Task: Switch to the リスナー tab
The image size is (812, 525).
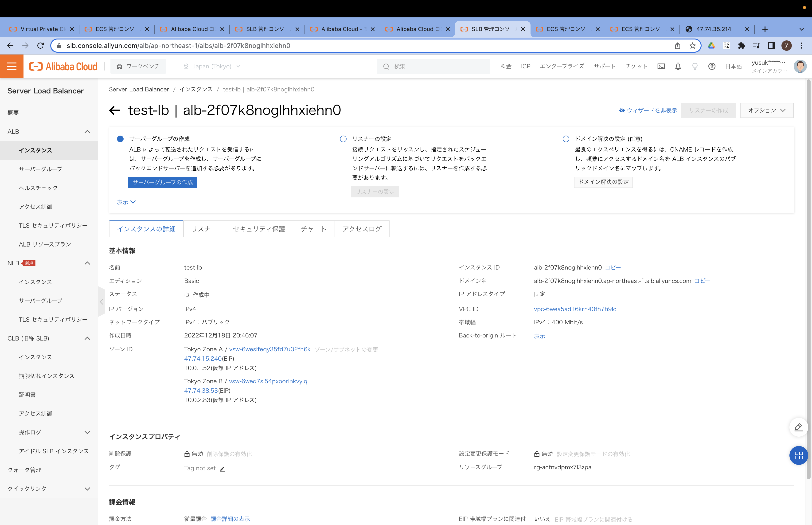Action: point(204,229)
